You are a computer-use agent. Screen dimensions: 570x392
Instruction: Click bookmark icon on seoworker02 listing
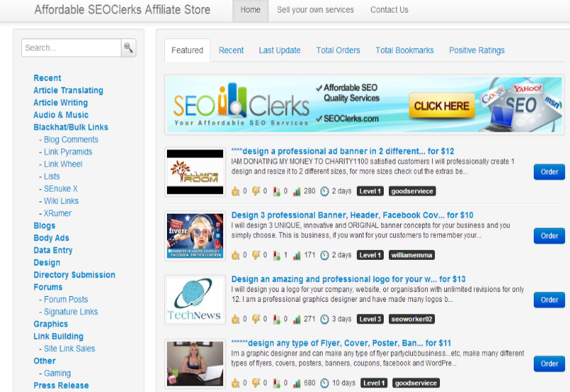[x=276, y=319]
